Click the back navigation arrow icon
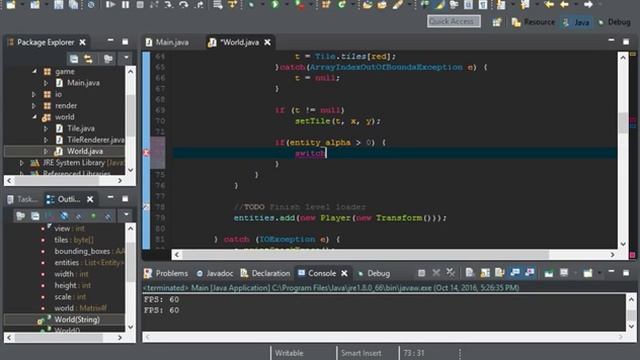Screen dimensions: 640x360 564,4
